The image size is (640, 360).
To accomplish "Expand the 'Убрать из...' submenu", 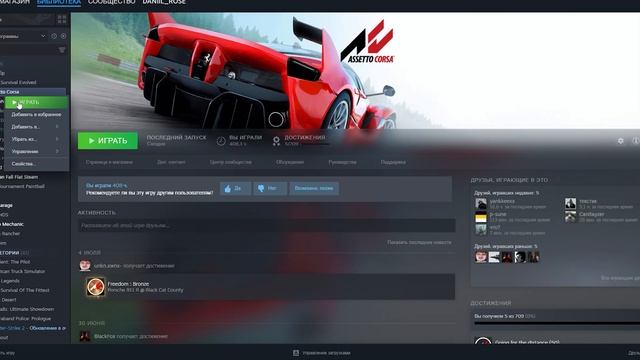I will pos(36,139).
